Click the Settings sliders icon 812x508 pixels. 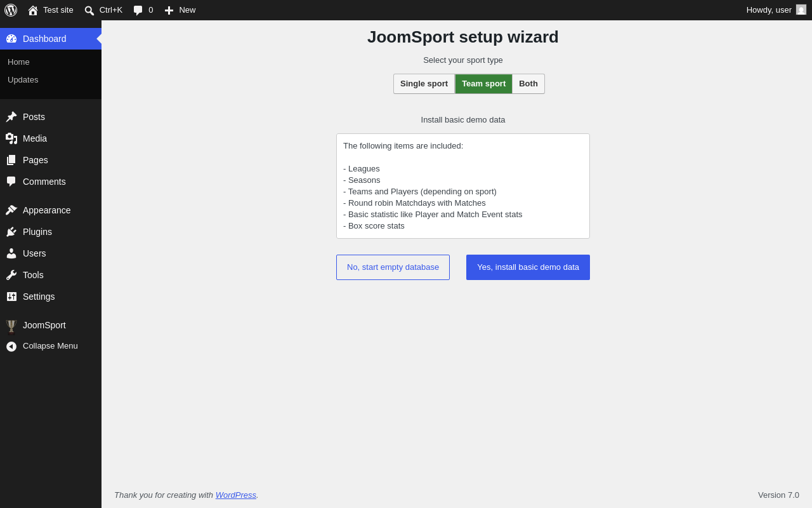pyautogui.click(x=11, y=297)
